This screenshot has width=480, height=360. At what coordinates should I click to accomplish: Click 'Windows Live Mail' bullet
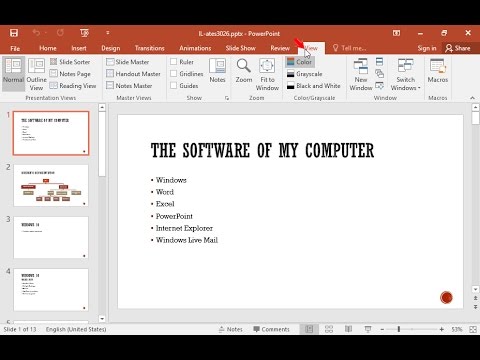click(187, 240)
